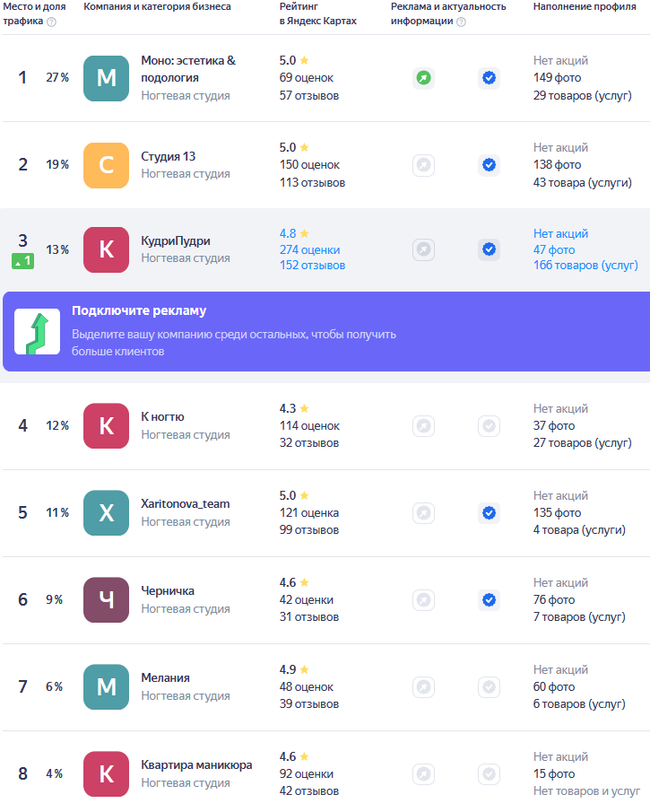650x812 pixels.
Task: Click the yellow 'С' avatar of Студия 13
Action: tap(106, 165)
